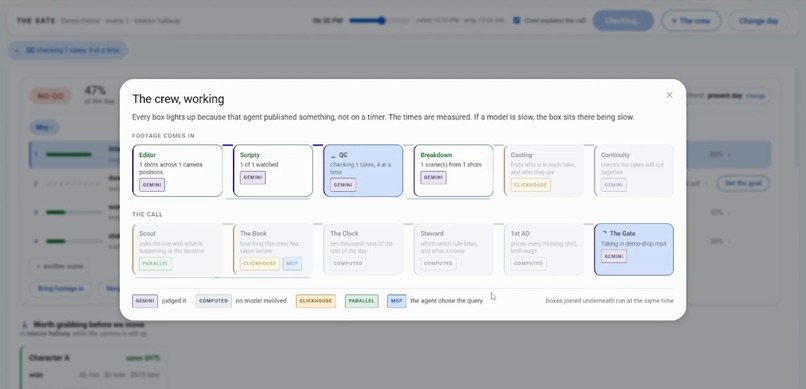This screenshot has height=389, width=806.
Task: Click GEMINI badge in The Gate box
Action: pos(614,256)
